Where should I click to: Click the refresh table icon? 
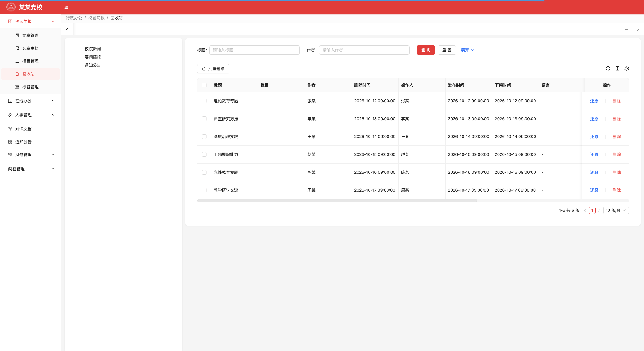point(608,68)
